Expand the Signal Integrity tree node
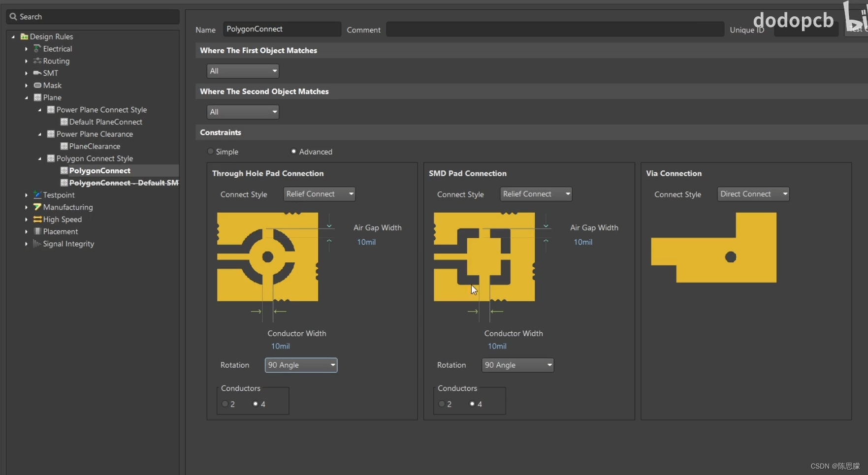Screen dimensions: 868x475 point(26,244)
